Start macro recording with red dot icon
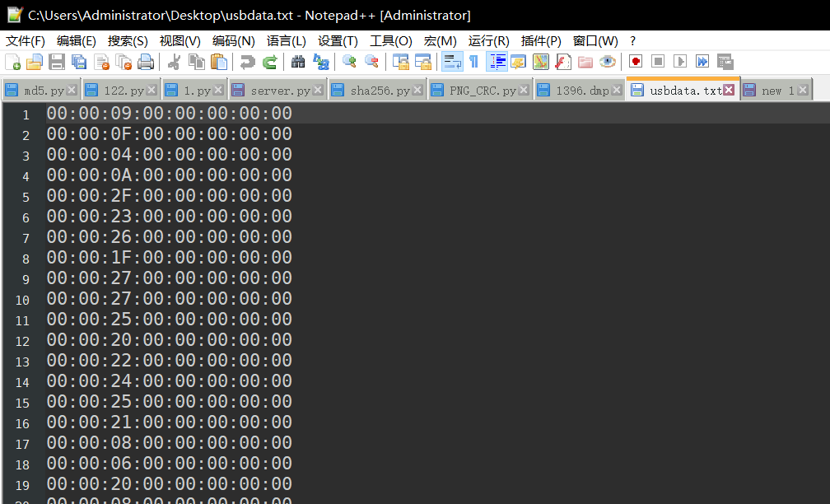Viewport: 830px width, 504px height. 635,62
